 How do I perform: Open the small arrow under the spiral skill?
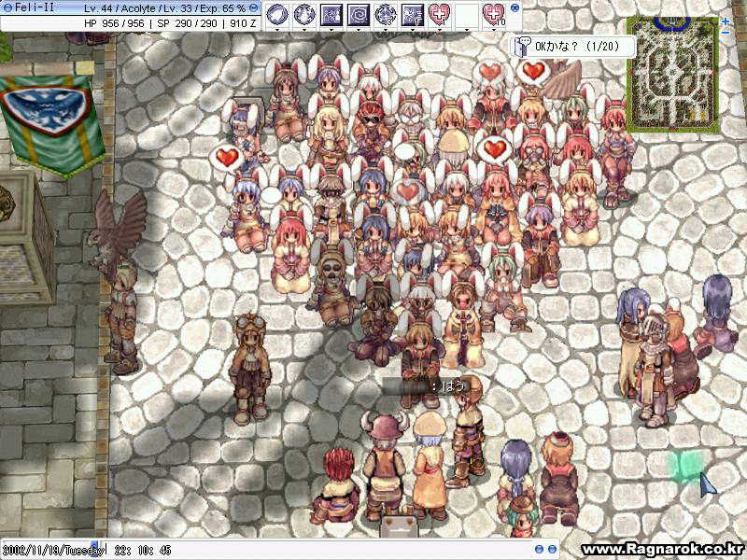point(358,30)
